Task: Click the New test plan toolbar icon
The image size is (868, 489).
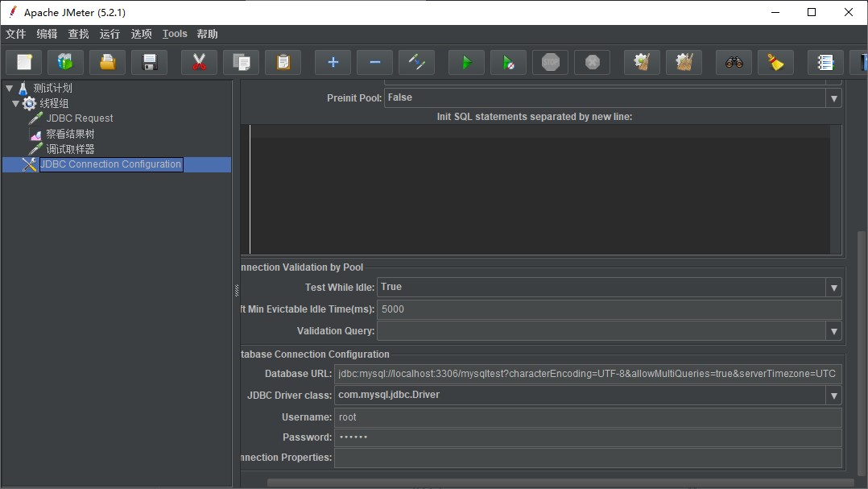Action: (24, 62)
